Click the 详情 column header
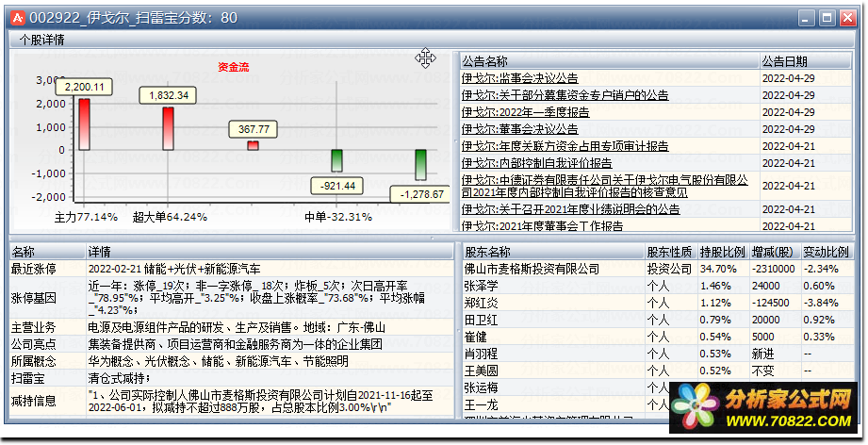The width and height of the screenshot is (868, 445). [270, 252]
